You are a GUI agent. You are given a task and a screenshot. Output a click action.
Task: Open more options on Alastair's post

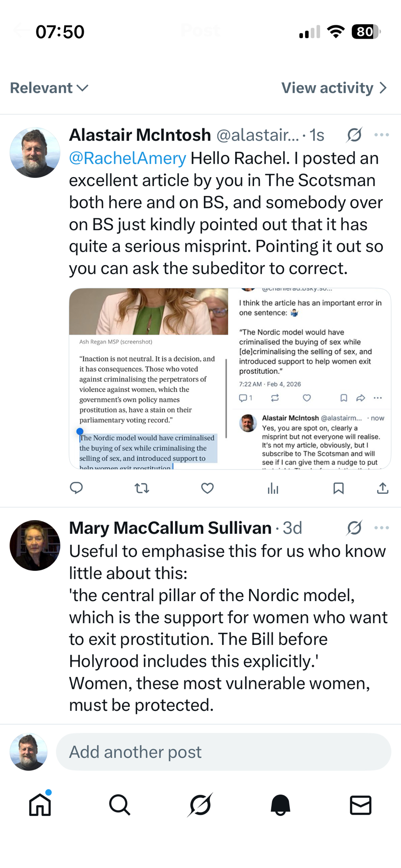click(381, 135)
